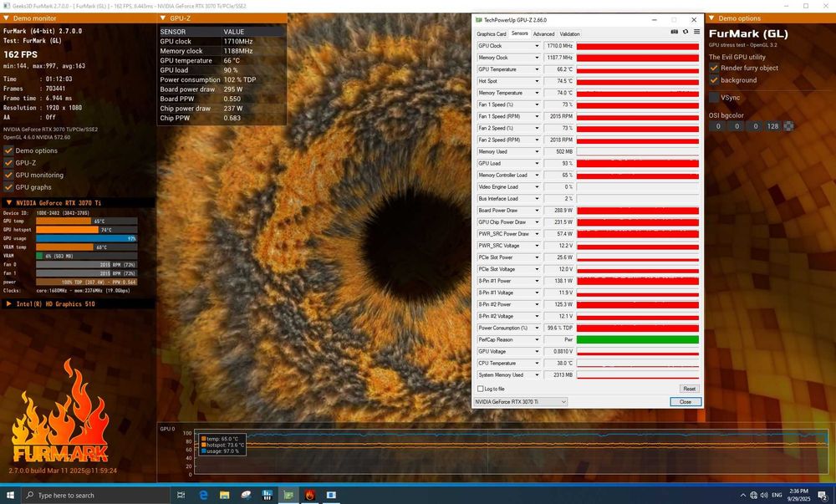Click the ENG language indicator in the tray

pyautogui.click(x=777, y=496)
